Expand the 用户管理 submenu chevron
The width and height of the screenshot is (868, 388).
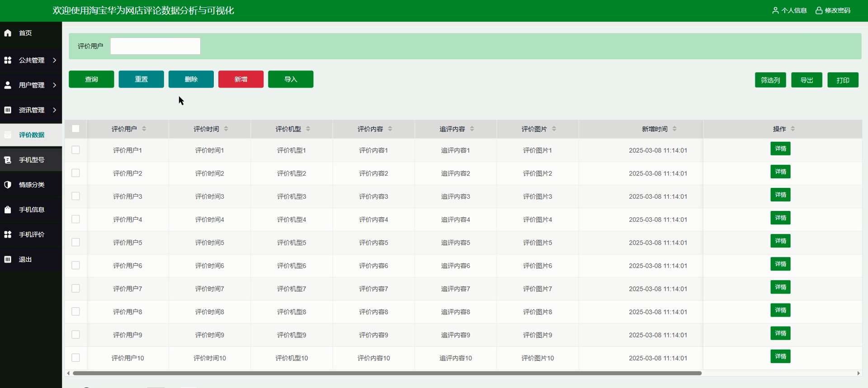point(54,85)
